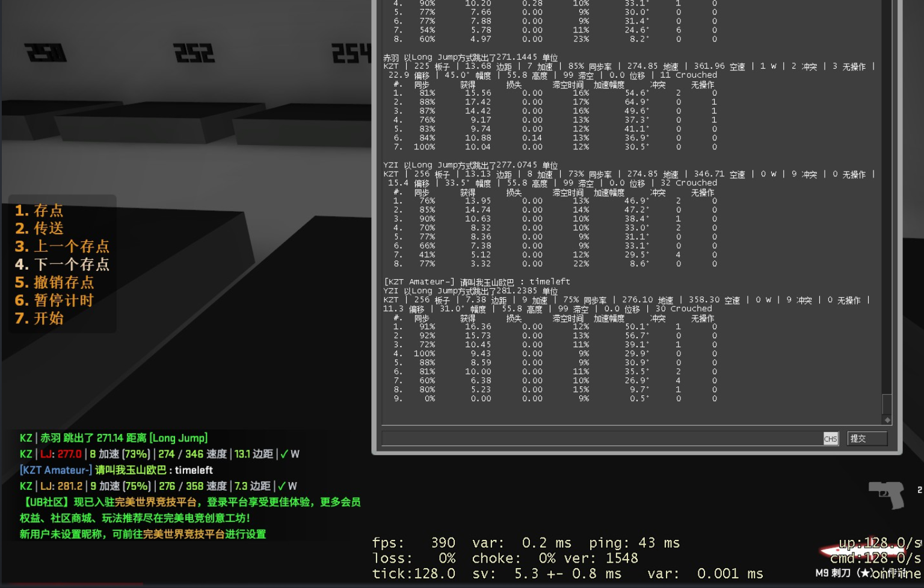Click the loss: 0% readout
Viewport: 924px width, 588px height.
click(414, 559)
